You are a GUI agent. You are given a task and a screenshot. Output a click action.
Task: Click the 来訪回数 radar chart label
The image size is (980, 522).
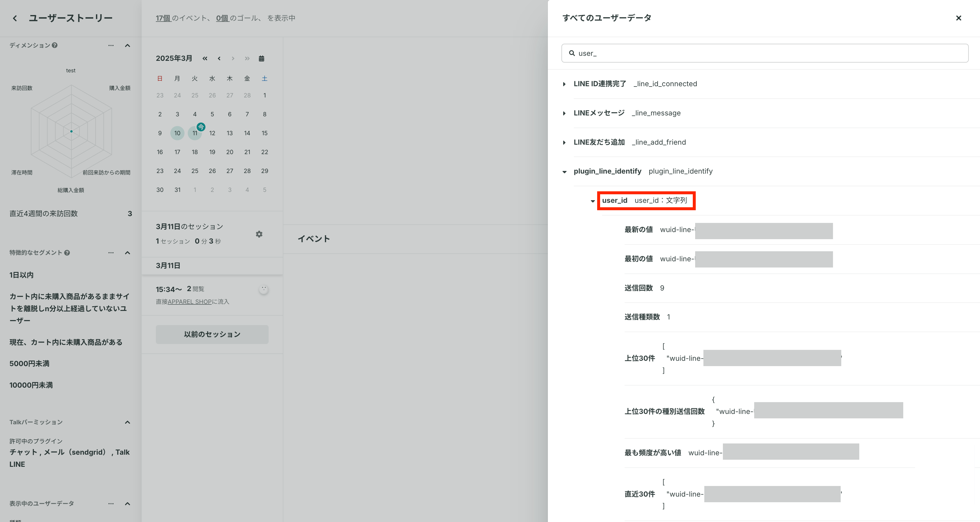coord(22,88)
